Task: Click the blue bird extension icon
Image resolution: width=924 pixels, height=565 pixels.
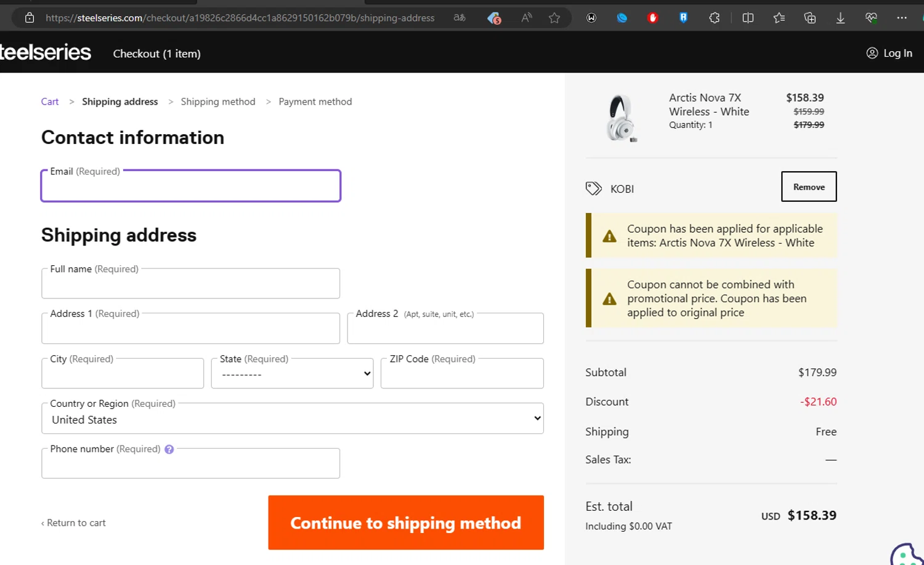Action: click(x=622, y=18)
